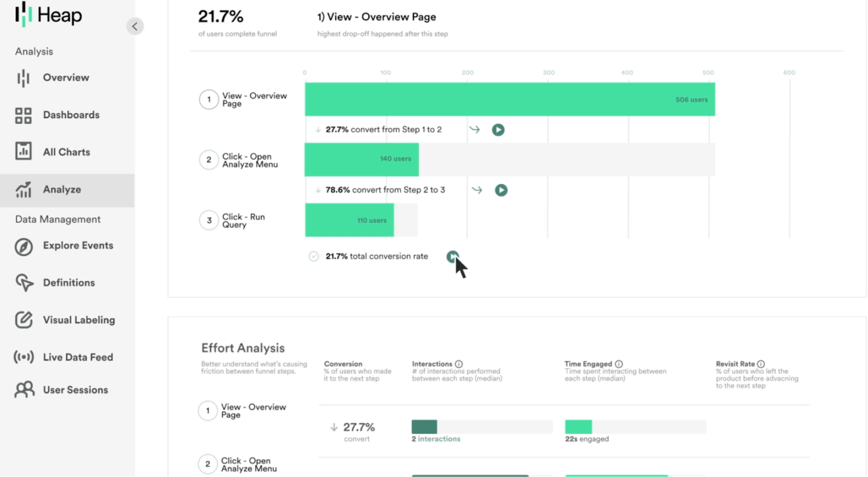This screenshot has height=477, width=868.
Task: Open Explore Events via compass icon
Action: click(x=23, y=246)
